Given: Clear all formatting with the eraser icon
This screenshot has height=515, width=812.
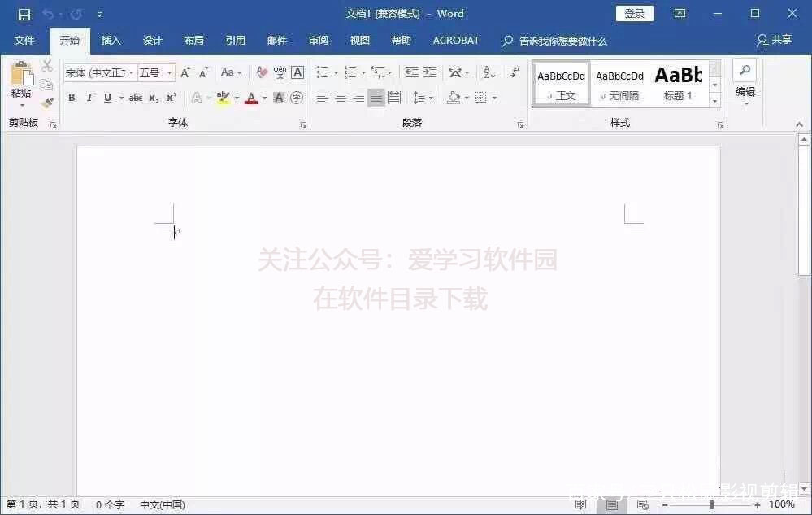Looking at the screenshot, I should pos(262,72).
